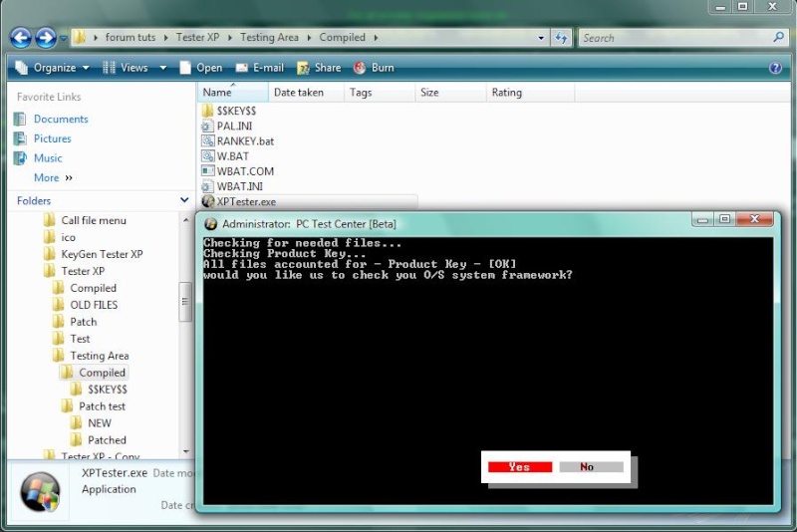
Task: Open recent pages dropdown beside Forward arrow
Action: (x=64, y=38)
